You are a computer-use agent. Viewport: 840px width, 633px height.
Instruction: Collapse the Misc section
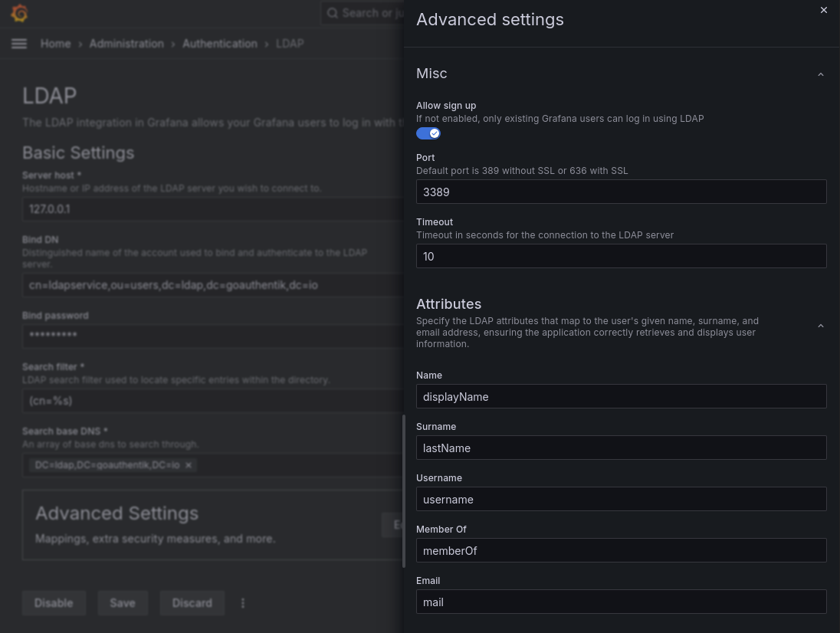(x=821, y=74)
